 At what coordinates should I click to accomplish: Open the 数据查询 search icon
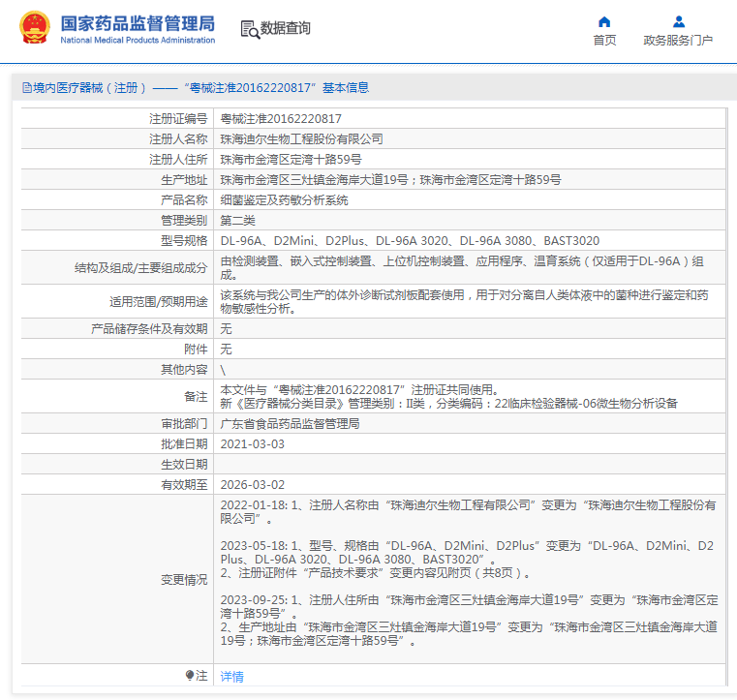pyautogui.click(x=250, y=29)
